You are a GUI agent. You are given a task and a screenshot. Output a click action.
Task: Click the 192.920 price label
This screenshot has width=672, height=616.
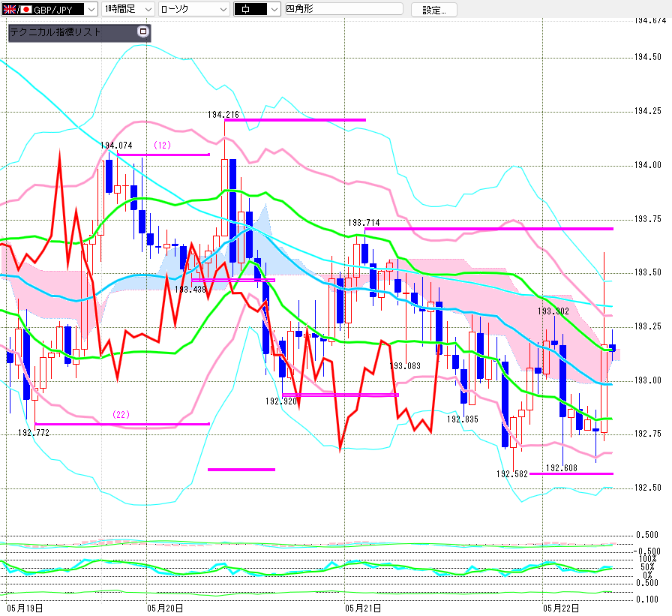tap(281, 401)
